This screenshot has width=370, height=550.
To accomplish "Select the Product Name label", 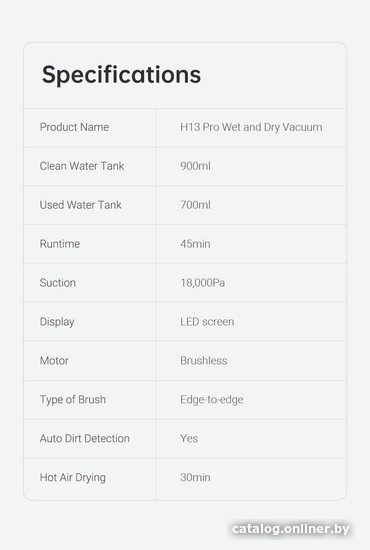I will [74, 127].
